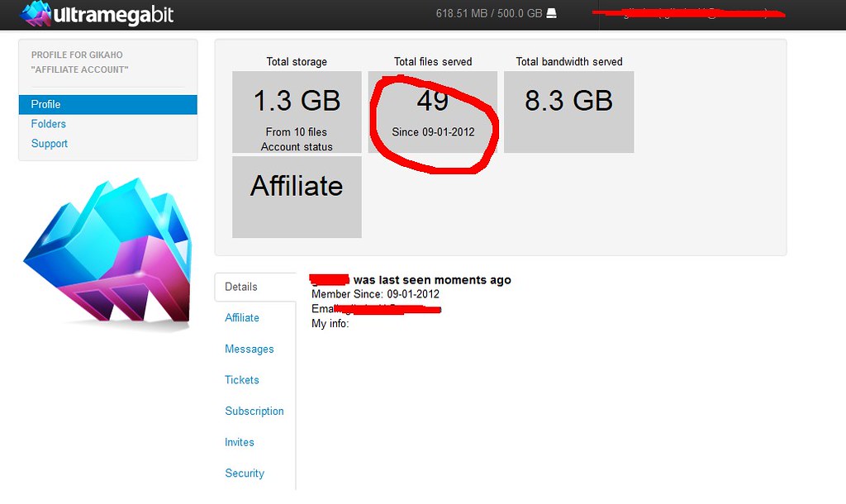Open the Tickets tab
The width and height of the screenshot is (846, 504).
[x=242, y=380]
